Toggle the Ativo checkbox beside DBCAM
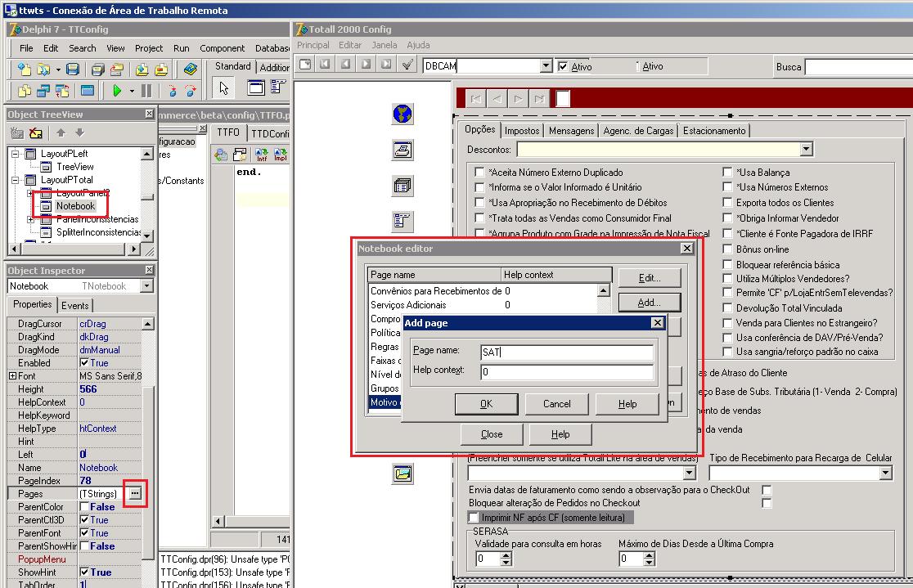Viewport: 913px width, 588px height. click(x=563, y=66)
